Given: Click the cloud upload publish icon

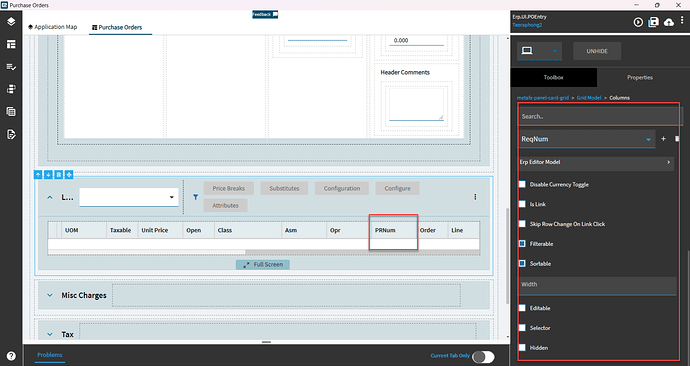Looking at the screenshot, I should coord(669,22).
